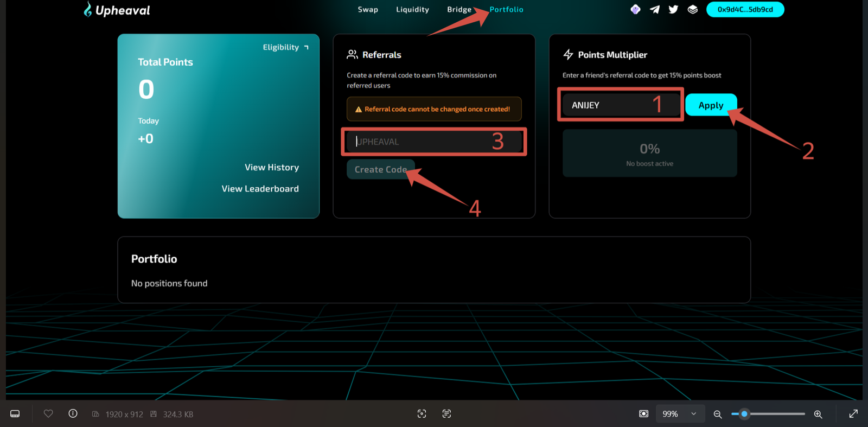This screenshot has height=427, width=868.
Task: Click the zoom out magnifier icon
Action: click(x=717, y=414)
